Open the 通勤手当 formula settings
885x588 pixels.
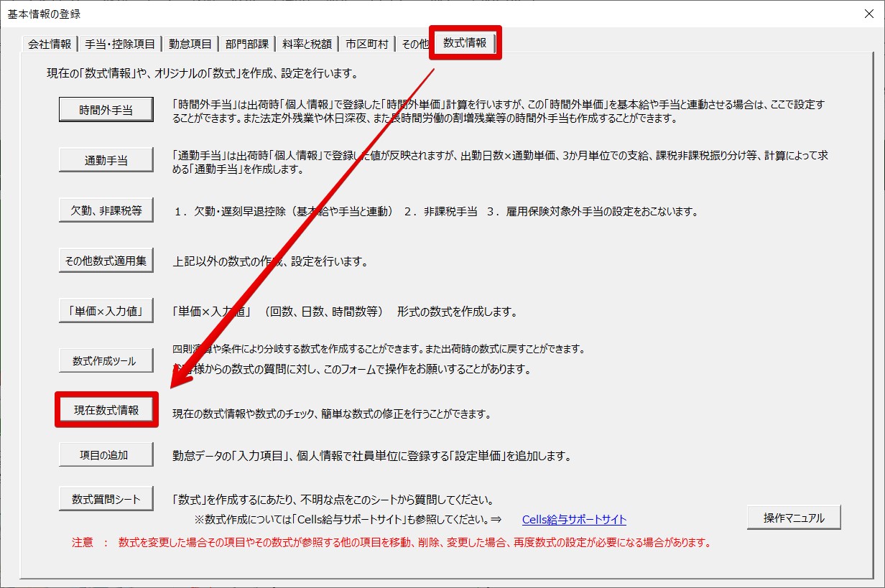point(106,161)
